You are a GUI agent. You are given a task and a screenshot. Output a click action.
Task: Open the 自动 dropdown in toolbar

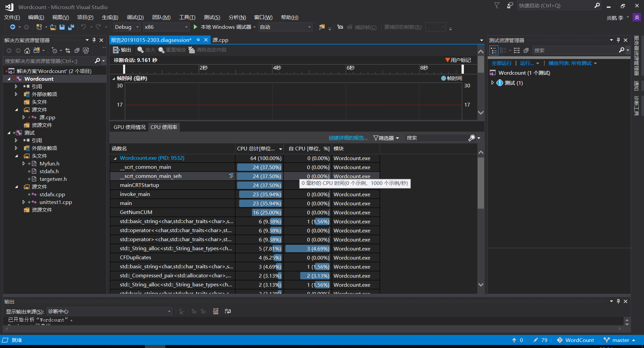pyautogui.click(x=285, y=27)
